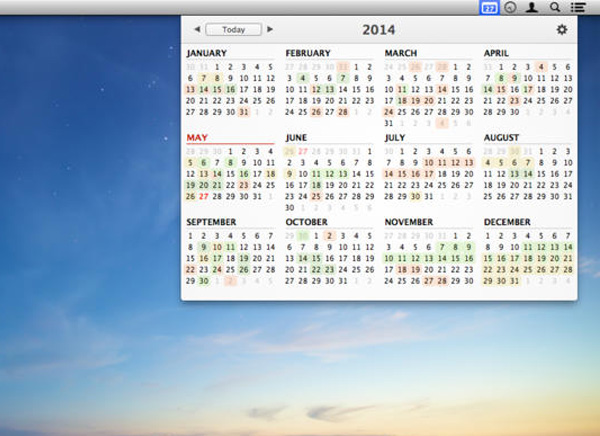Open Spotlight search magnifier icon
Viewport: 600px width, 436px height.
pyautogui.click(x=555, y=7)
